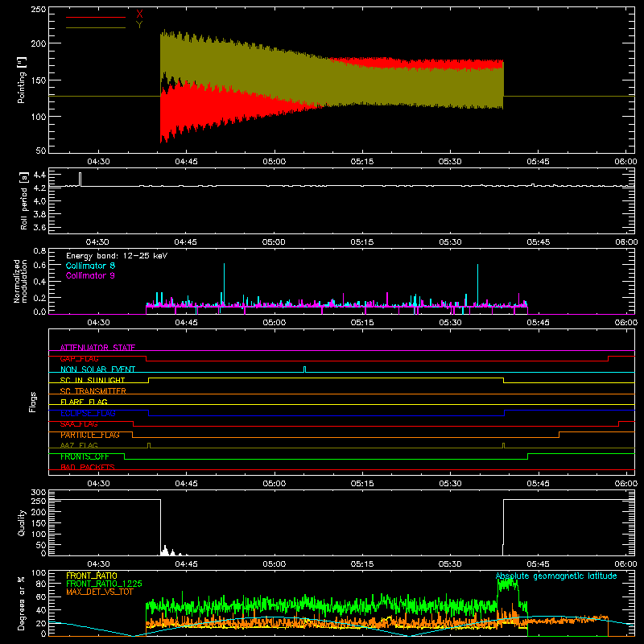Click the MAX_DET_VS_TOT legend label
Screen dimensions: 644x644
[100, 592]
